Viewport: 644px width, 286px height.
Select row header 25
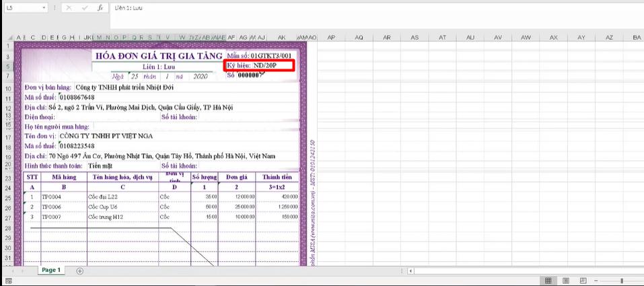pyautogui.click(x=7, y=198)
